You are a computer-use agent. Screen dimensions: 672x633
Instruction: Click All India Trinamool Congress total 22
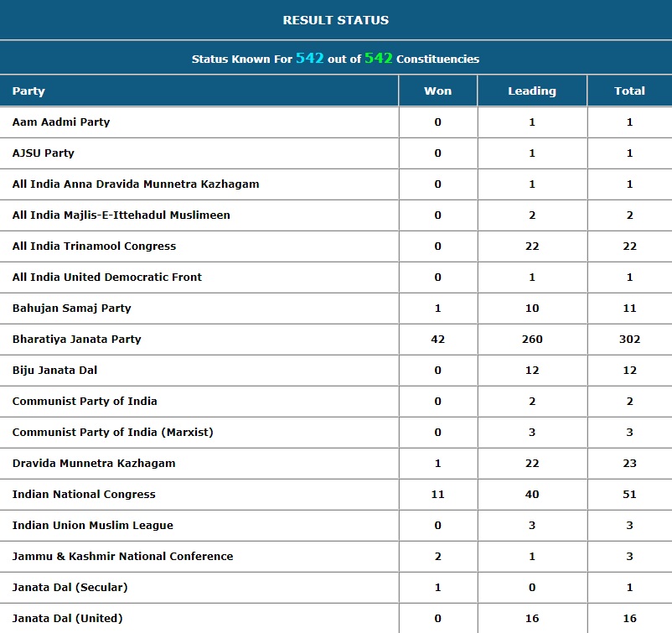point(629,246)
